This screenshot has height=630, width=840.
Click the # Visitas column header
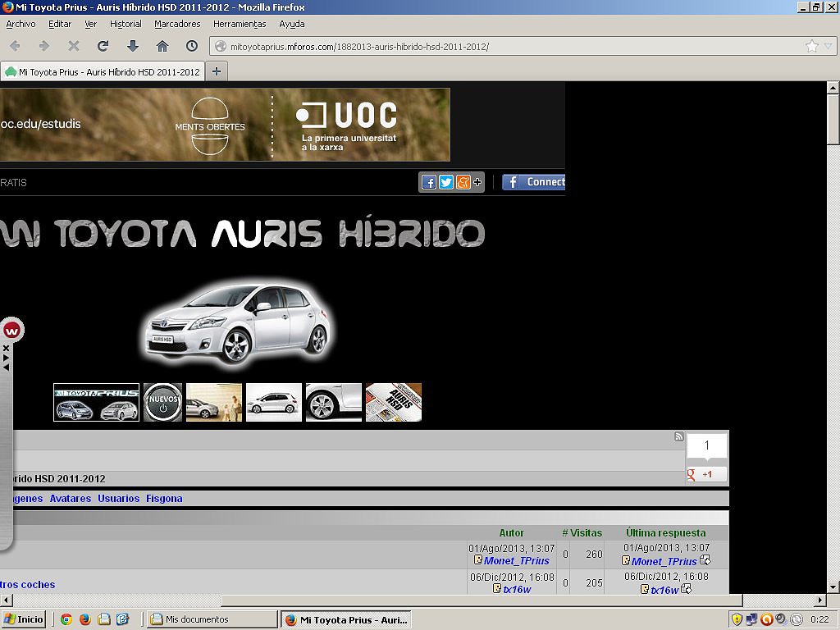[x=582, y=532]
